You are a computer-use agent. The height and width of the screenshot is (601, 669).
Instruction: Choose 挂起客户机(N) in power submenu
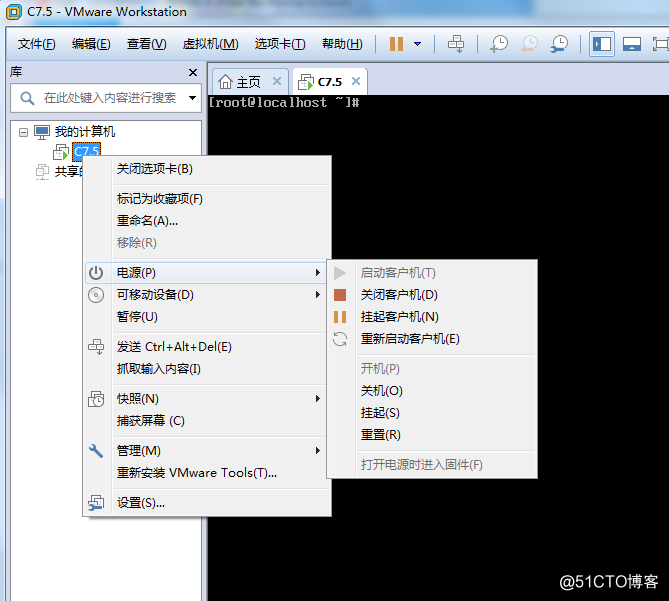point(432,317)
